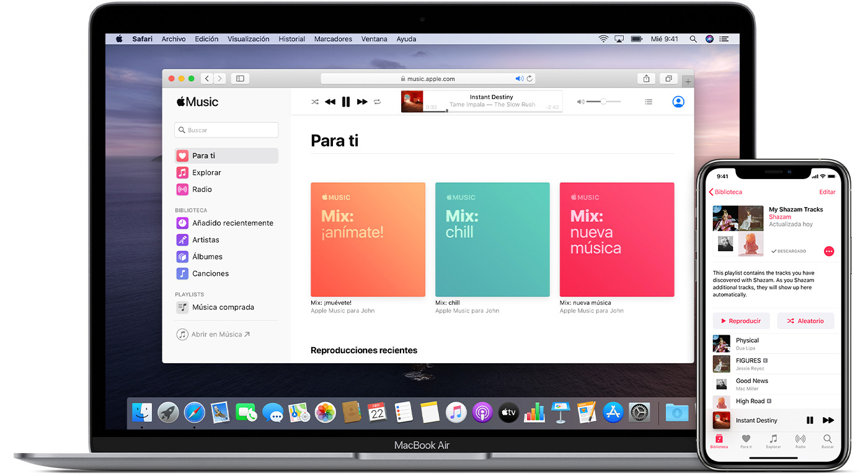Open the Ventana menu

374,38
